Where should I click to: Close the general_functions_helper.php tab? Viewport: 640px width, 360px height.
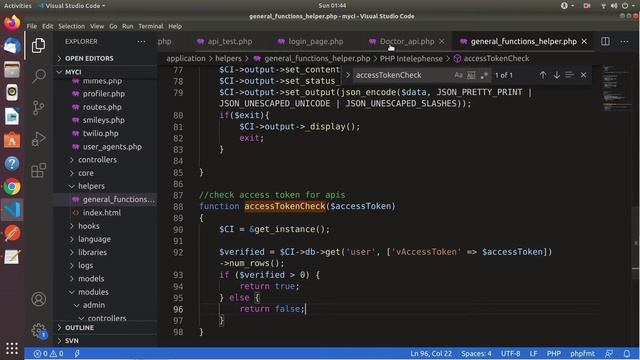coord(584,41)
